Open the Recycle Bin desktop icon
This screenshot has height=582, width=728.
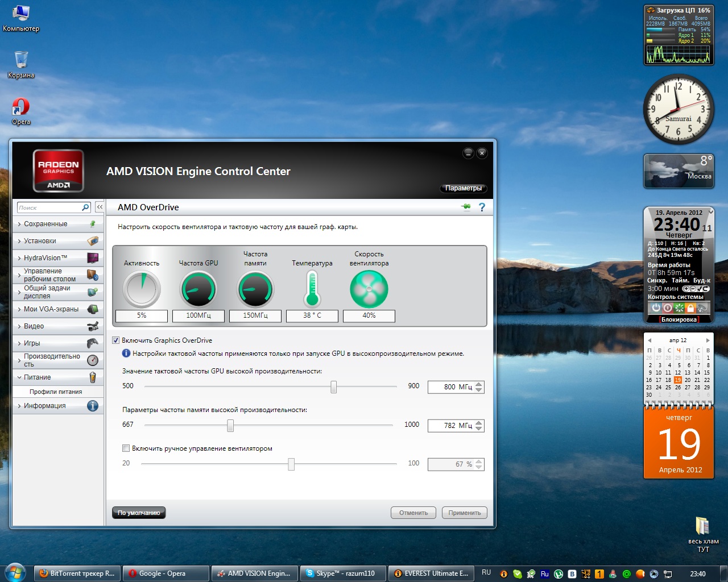[21, 65]
